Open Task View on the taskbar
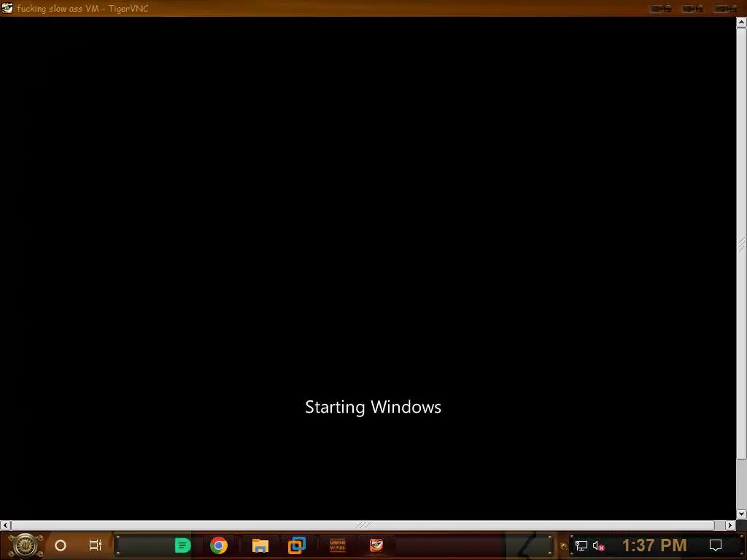Screen dimensions: 747x560 click(96, 545)
